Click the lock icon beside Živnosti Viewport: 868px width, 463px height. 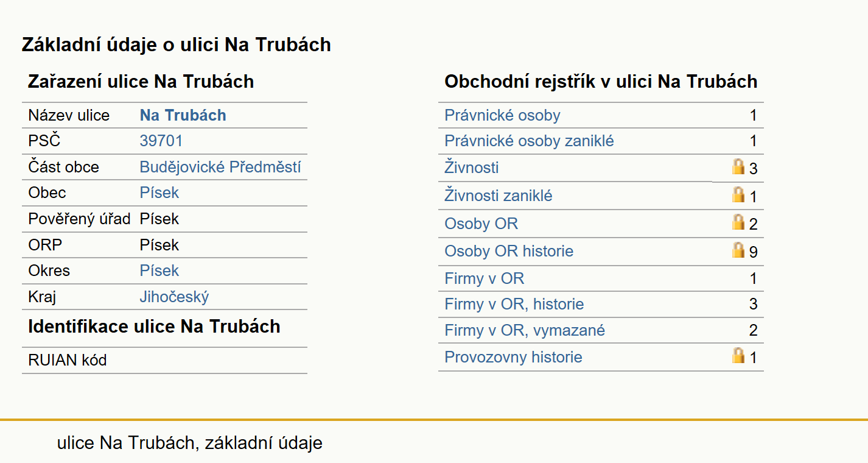click(738, 166)
